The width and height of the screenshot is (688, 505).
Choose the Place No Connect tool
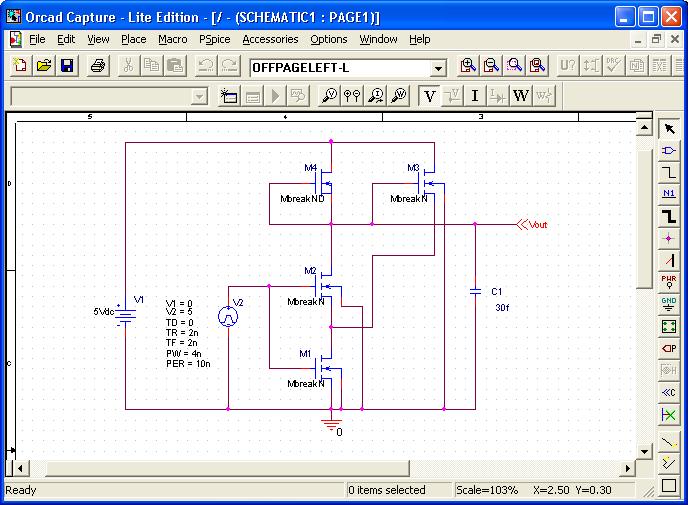669,414
